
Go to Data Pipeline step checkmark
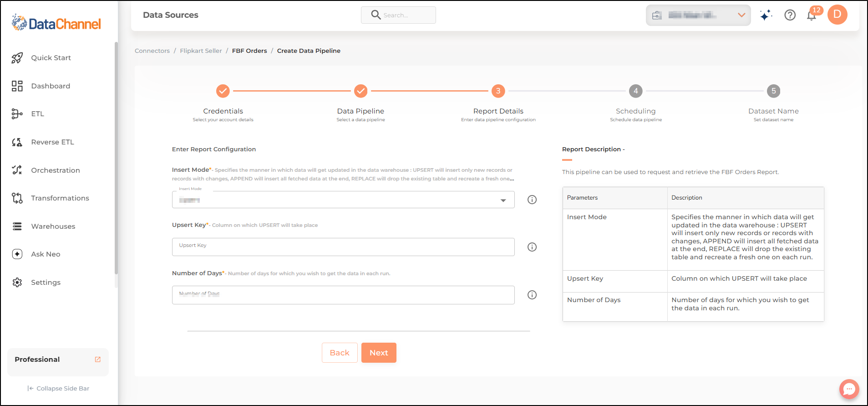361,91
